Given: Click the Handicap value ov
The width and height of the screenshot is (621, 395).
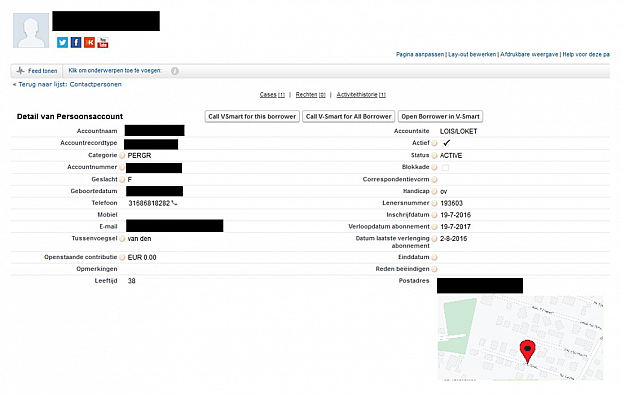Looking at the screenshot, I should [444, 192].
